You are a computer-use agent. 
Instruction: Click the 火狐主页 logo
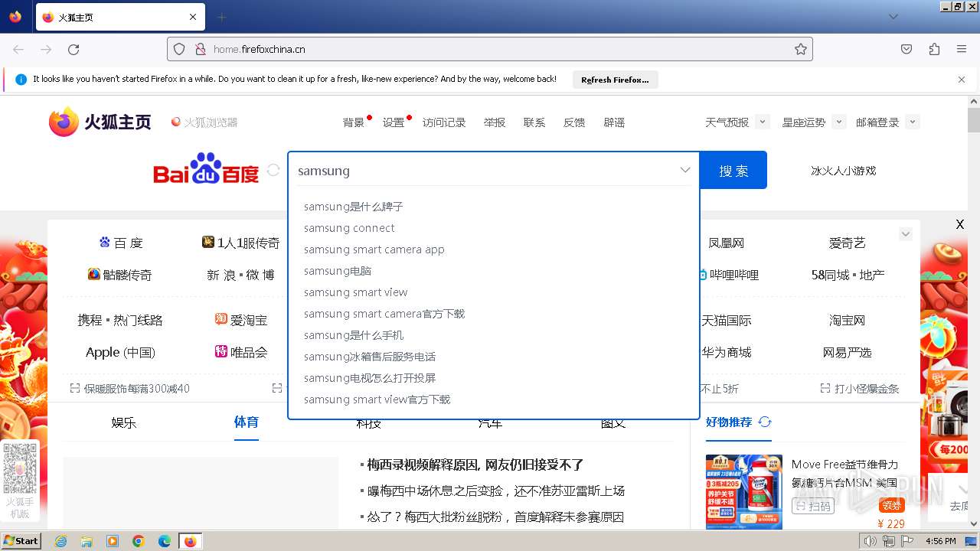click(x=100, y=122)
